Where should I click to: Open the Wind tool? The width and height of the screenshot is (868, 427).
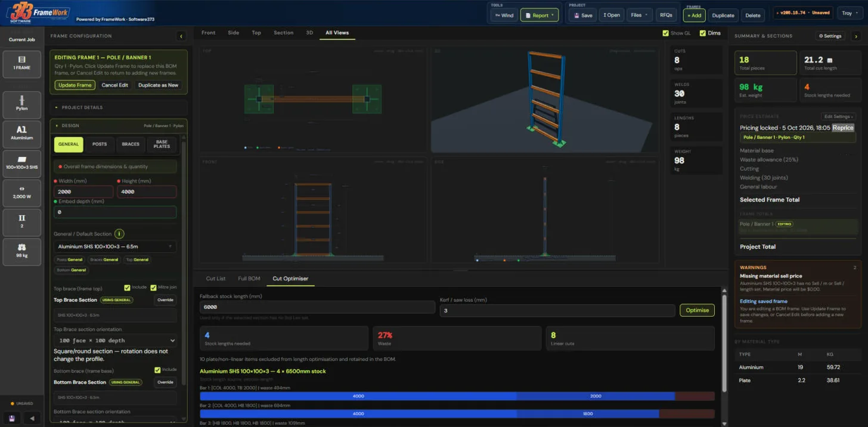click(504, 15)
